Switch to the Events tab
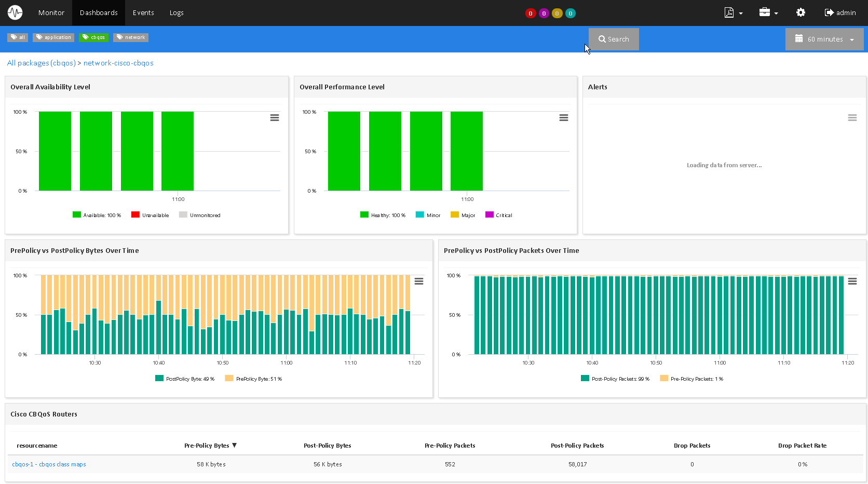868x484 pixels. [143, 12]
